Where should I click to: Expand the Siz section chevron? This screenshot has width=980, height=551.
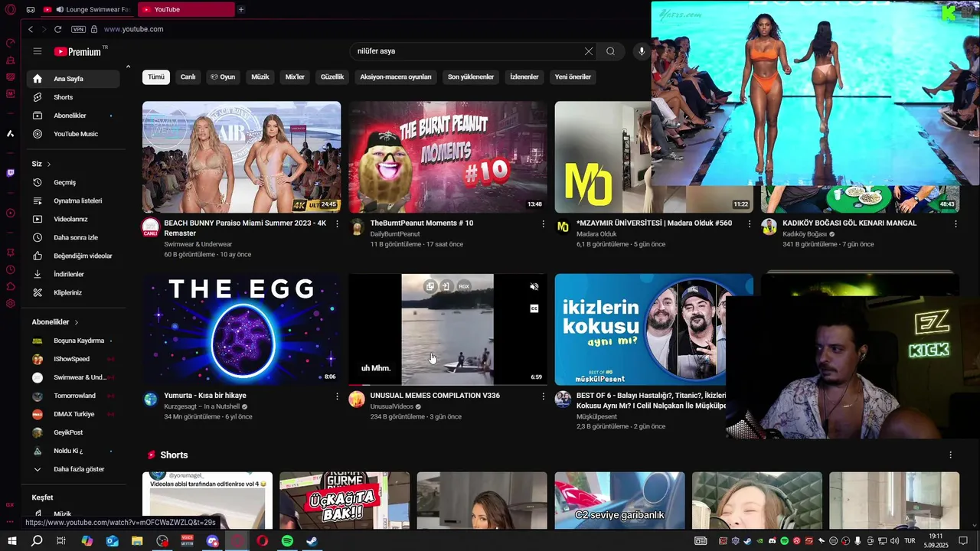pyautogui.click(x=48, y=165)
